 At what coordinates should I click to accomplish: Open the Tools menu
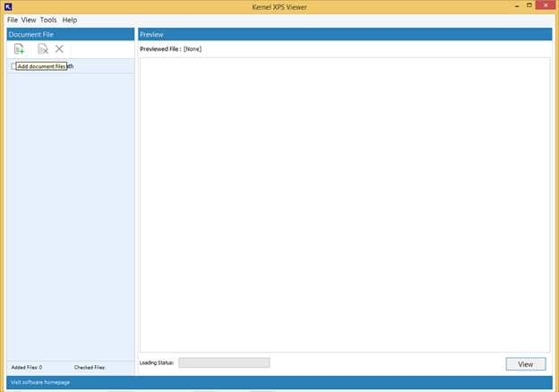click(48, 20)
